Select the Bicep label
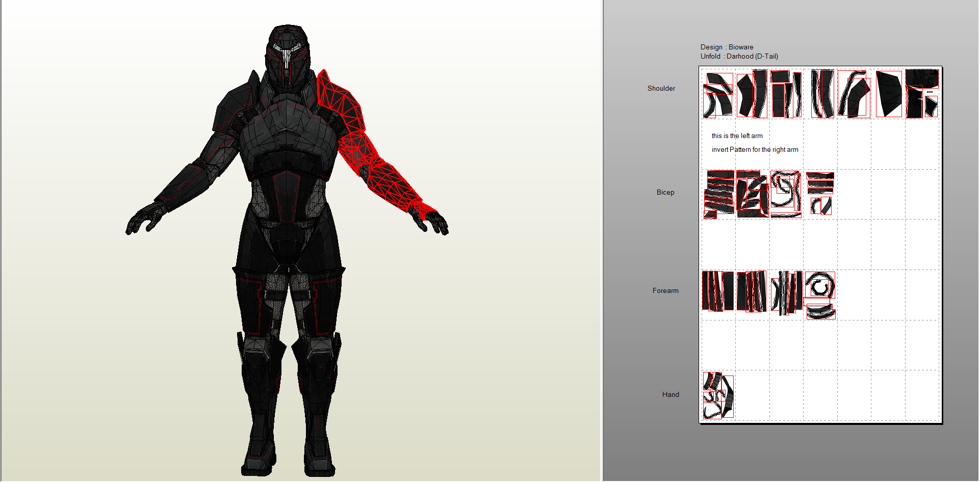Image resolution: width=980 pixels, height=482 pixels. pyautogui.click(x=665, y=192)
